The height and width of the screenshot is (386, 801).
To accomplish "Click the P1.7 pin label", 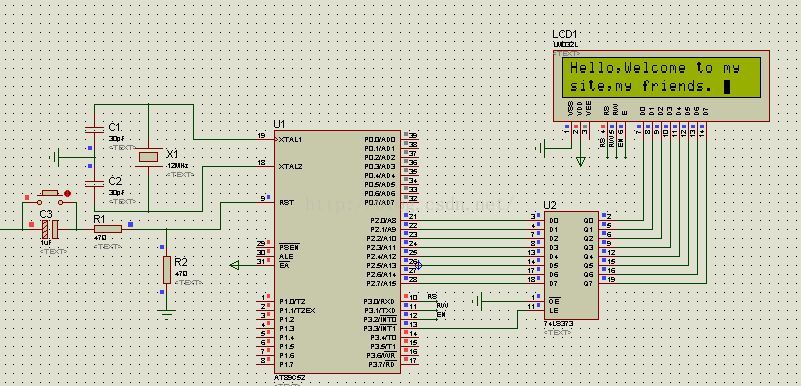I will (x=286, y=365).
